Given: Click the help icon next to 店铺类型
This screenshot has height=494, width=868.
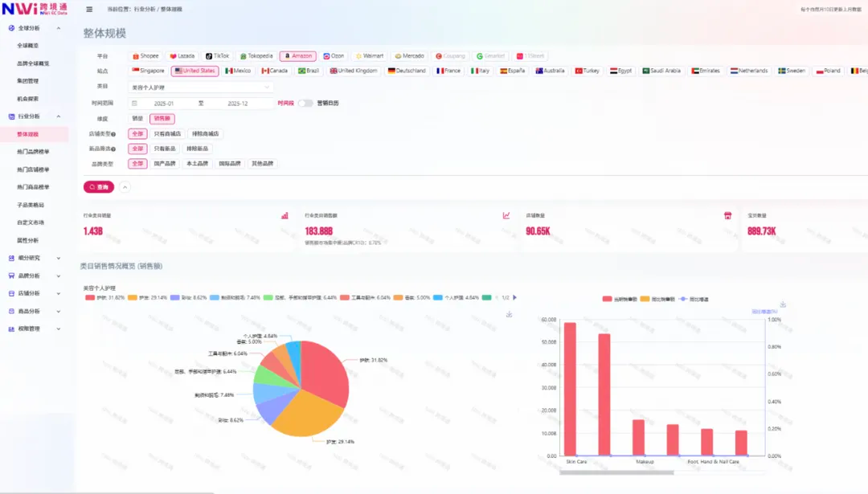Looking at the screenshot, I should pyautogui.click(x=113, y=134).
